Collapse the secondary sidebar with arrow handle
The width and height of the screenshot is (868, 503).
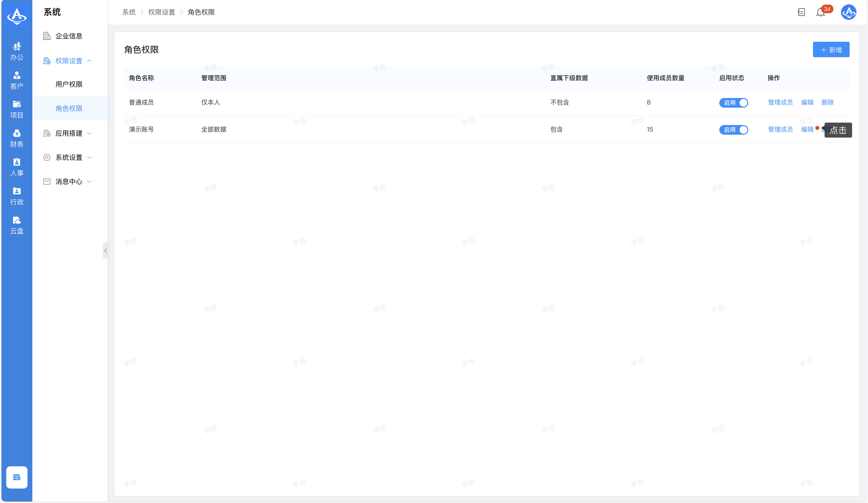pos(105,251)
